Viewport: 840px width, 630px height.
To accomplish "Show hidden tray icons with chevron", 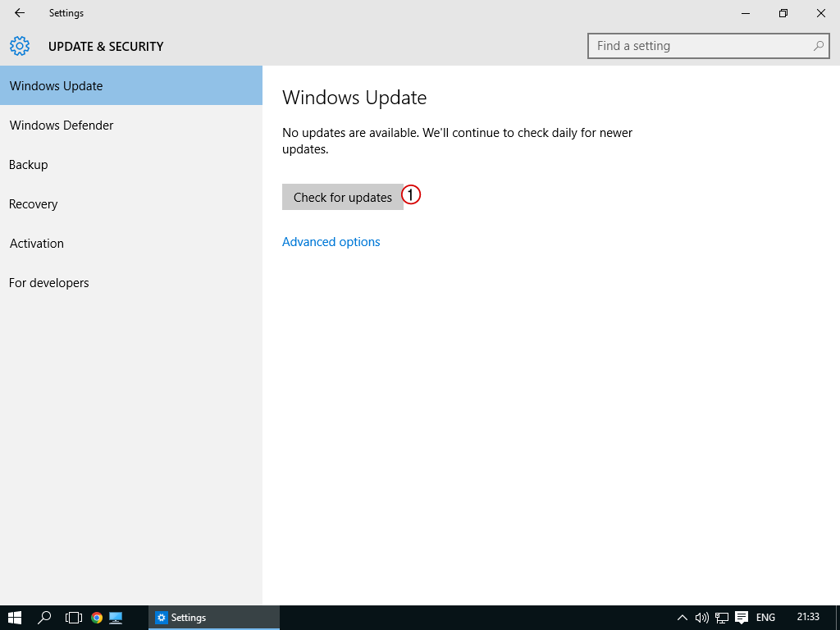I will click(682, 617).
